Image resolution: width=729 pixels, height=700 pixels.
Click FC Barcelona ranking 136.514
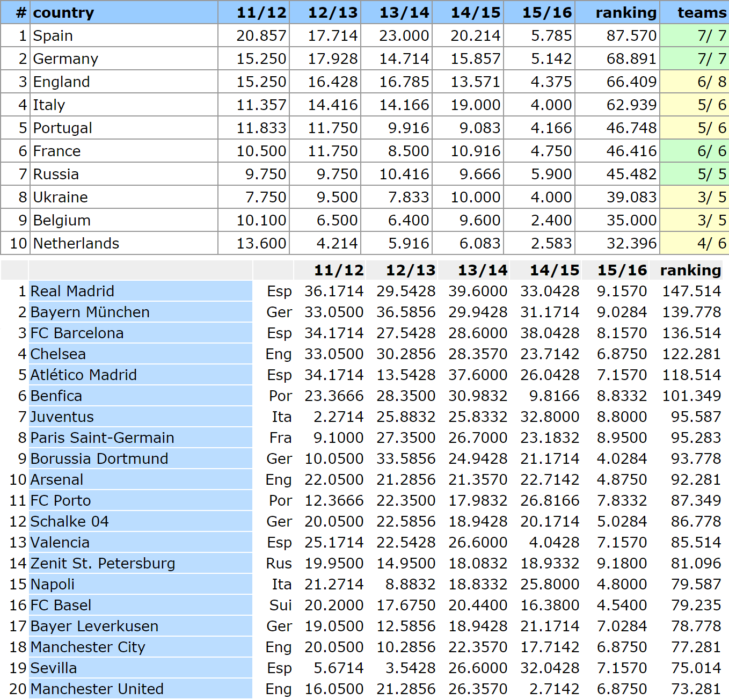(691, 333)
